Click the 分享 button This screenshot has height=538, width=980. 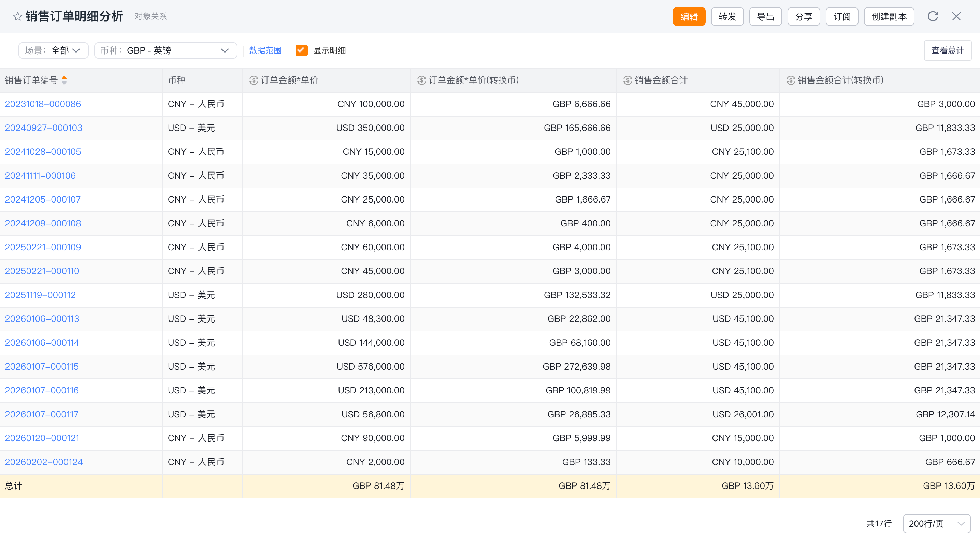pos(804,16)
